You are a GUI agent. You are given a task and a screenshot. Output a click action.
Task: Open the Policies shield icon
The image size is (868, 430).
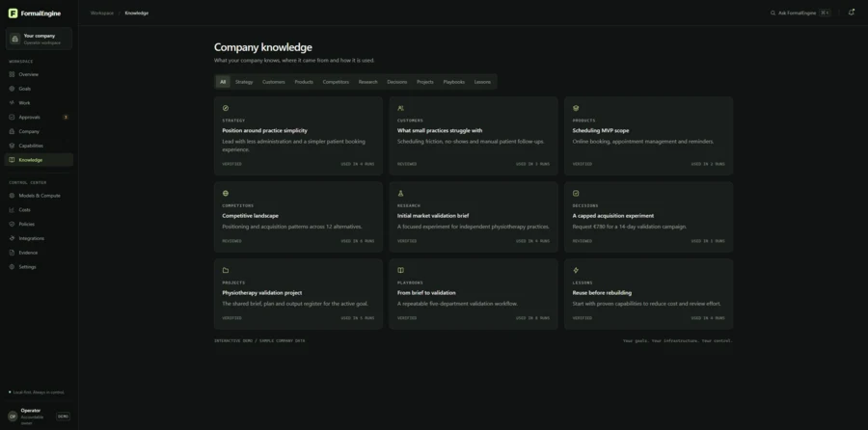click(12, 224)
